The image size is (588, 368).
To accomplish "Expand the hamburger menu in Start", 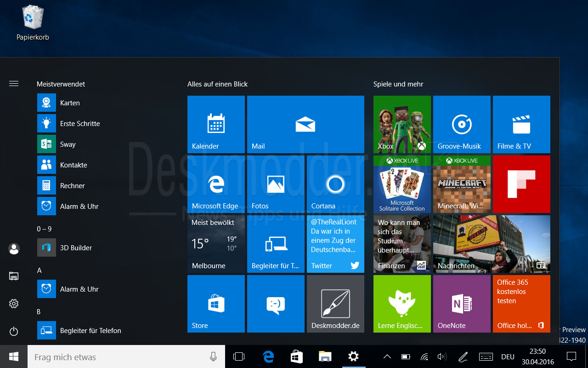I will coord(14,84).
